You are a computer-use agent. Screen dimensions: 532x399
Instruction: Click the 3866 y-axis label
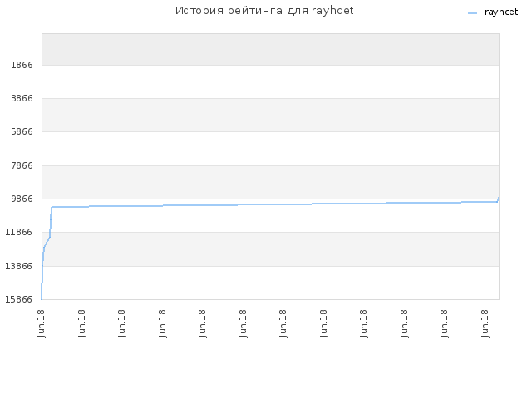coord(22,98)
